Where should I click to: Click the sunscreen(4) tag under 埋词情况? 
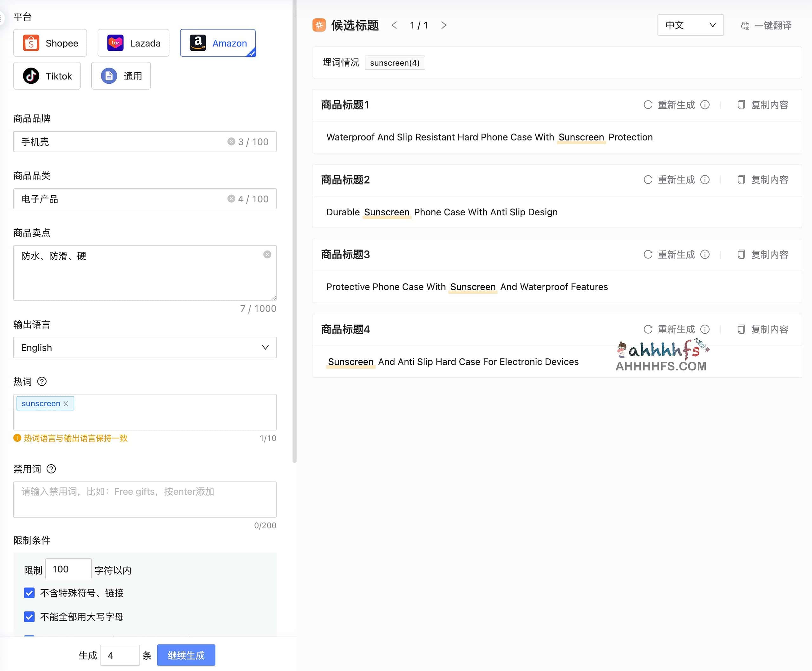pos(395,62)
